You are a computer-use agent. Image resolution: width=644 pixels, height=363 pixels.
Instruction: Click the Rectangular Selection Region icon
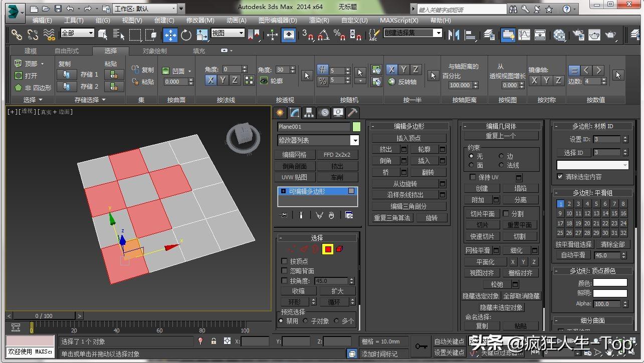[x=135, y=35]
